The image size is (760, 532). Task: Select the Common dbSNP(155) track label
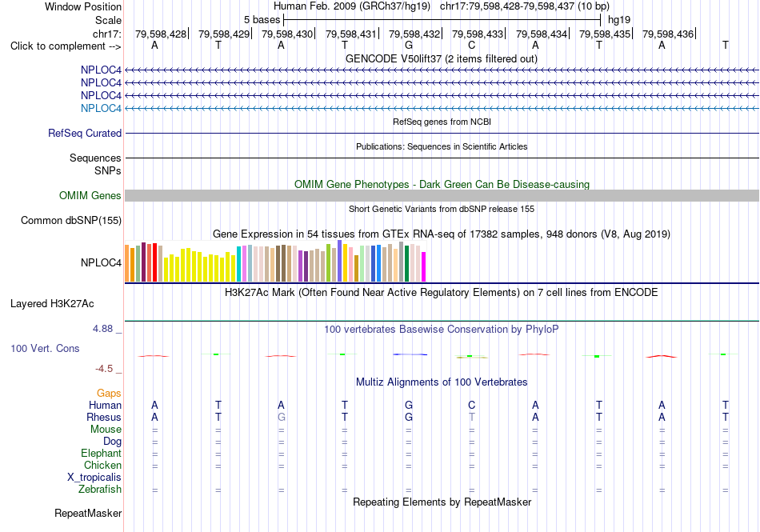[x=70, y=221]
